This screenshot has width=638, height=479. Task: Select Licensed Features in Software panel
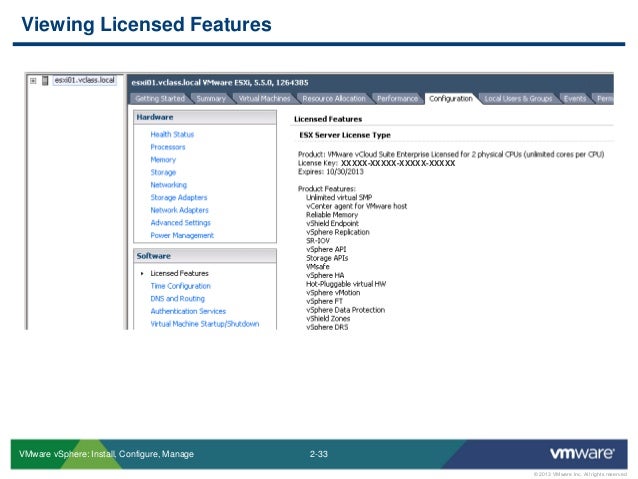point(179,273)
